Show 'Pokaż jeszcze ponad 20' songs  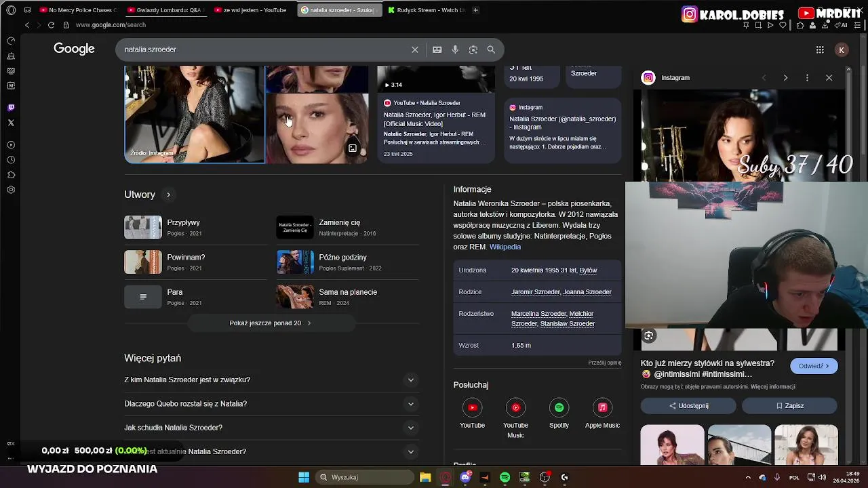point(271,323)
